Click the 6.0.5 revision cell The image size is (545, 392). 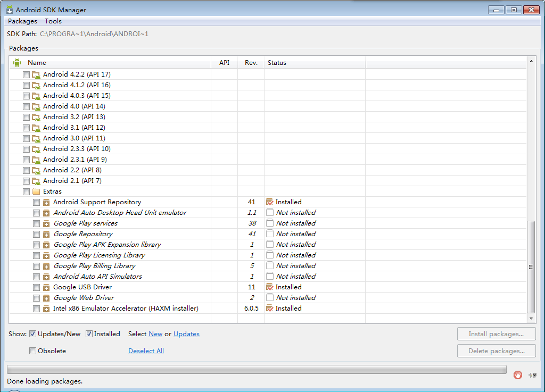(251, 308)
